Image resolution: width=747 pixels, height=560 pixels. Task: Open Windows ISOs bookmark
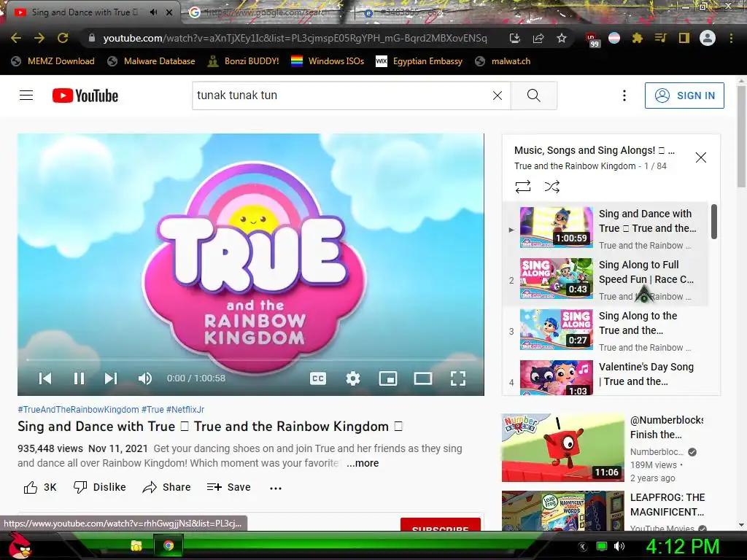tap(328, 61)
